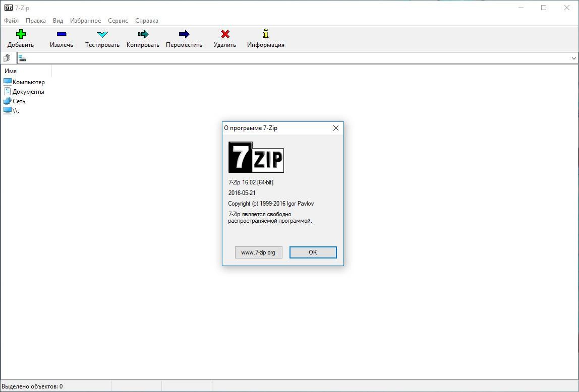The image size is (579, 392).
Task: Maximize the 7-Zip main window
Action: 544,8
